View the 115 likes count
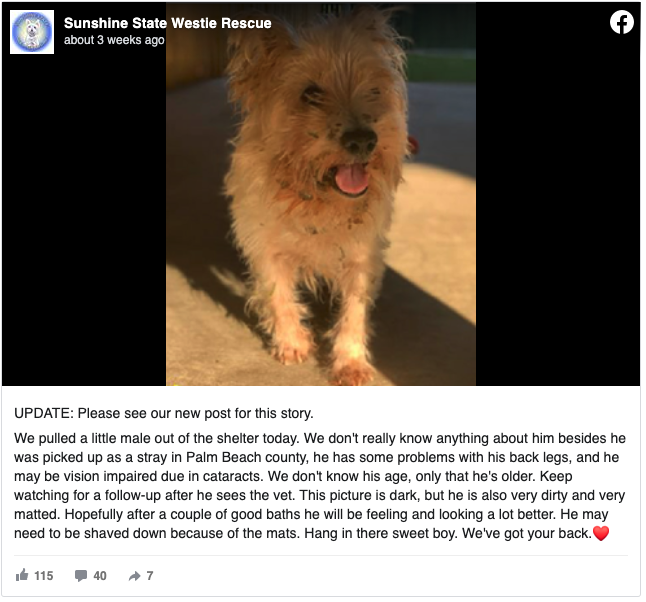The image size is (646, 602). 44,576
